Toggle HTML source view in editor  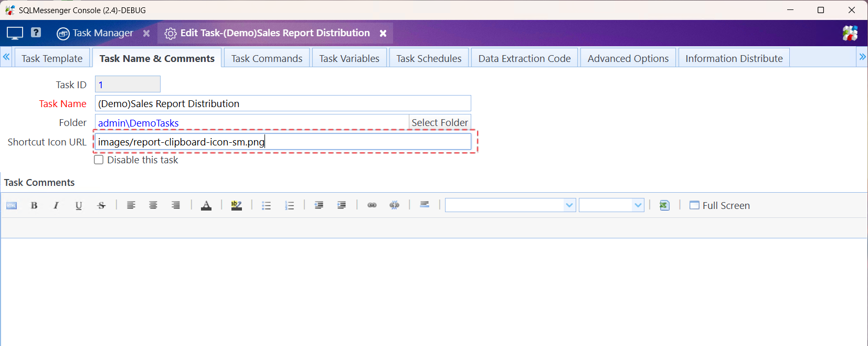pos(12,205)
